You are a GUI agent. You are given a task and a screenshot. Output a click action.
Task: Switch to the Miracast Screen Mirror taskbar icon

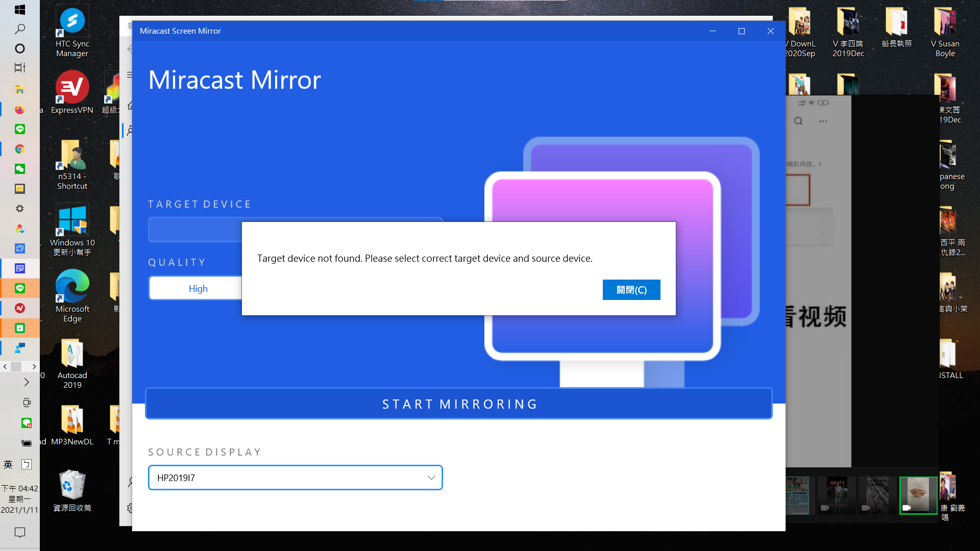pyautogui.click(x=20, y=268)
